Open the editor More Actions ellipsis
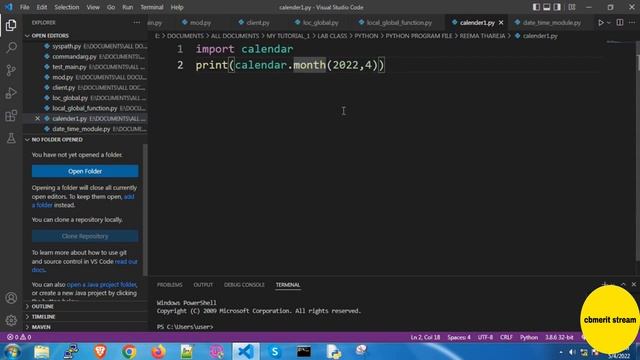640x360 pixels. click(632, 22)
